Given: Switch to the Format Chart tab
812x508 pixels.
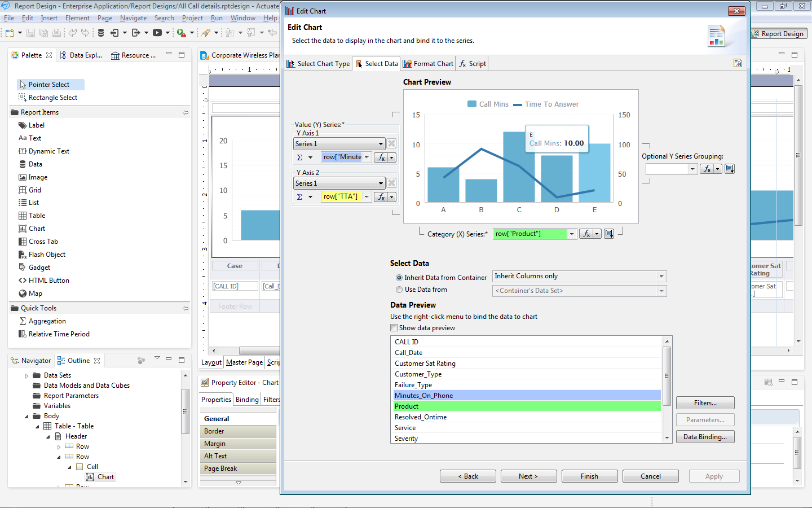Looking at the screenshot, I should [428, 64].
